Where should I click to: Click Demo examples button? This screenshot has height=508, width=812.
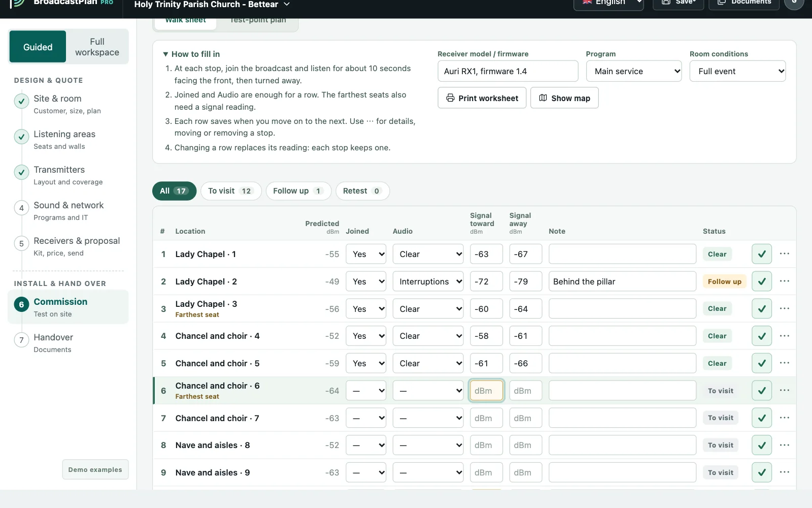click(x=95, y=469)
